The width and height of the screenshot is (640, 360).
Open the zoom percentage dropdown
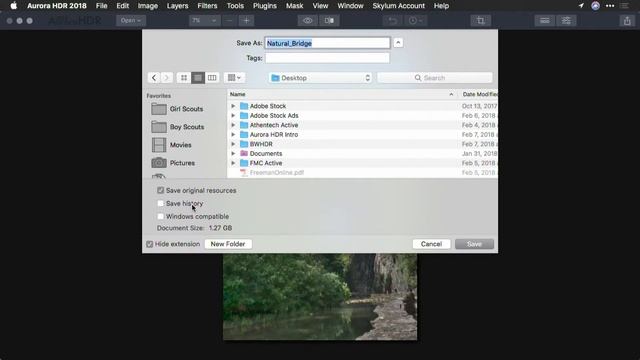(204, 20)
